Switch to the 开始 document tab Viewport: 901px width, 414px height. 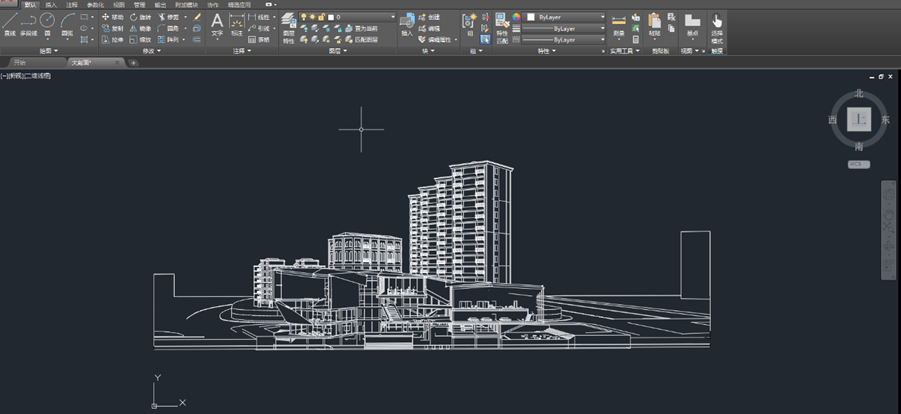[20, 63]
